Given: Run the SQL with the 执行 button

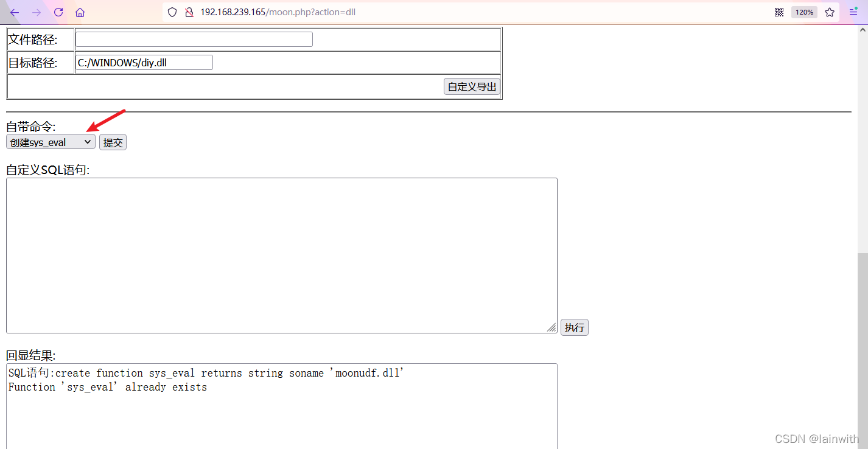Looking at the screenshot, I should 575,328.
